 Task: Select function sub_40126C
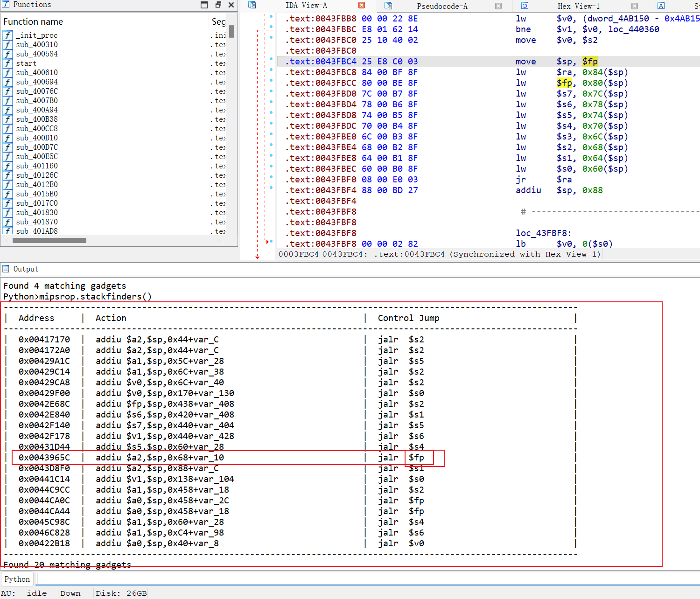point(37,175)
